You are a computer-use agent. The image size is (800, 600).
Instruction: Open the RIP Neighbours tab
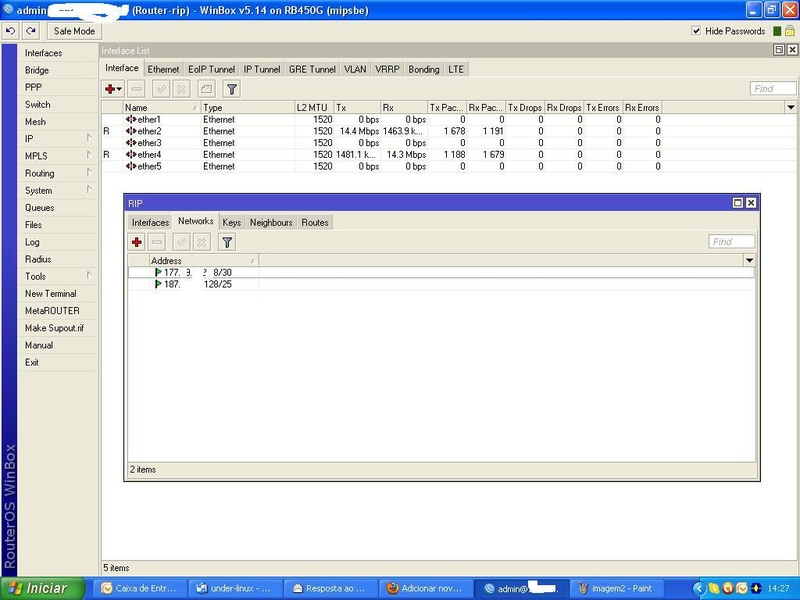271,222
